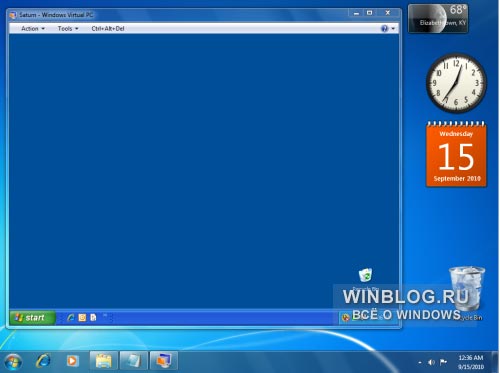Open the Tools menu in Virtual PC
The height and width of the screenshot is (373, 500).
point(68,29)
